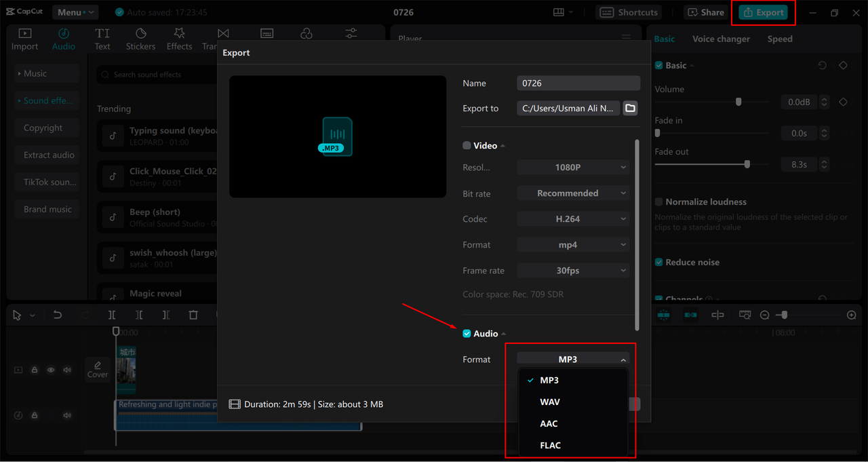This screenshot has height=462, width=868.
Task: Open the Resolution 1080P dropdown
Action: point(573,167)
